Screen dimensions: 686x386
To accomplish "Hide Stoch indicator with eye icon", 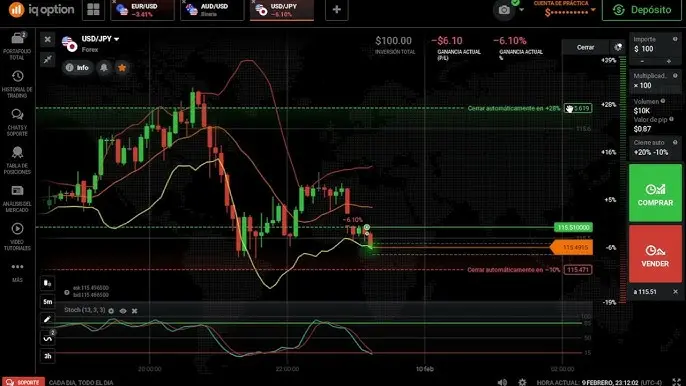I will [123, 311].
